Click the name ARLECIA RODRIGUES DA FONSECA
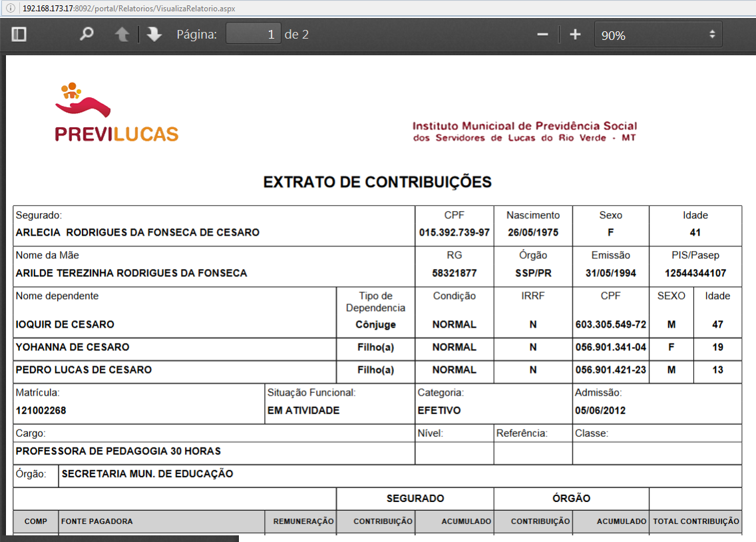Screen dimensions: 756x542 (137, 233)
